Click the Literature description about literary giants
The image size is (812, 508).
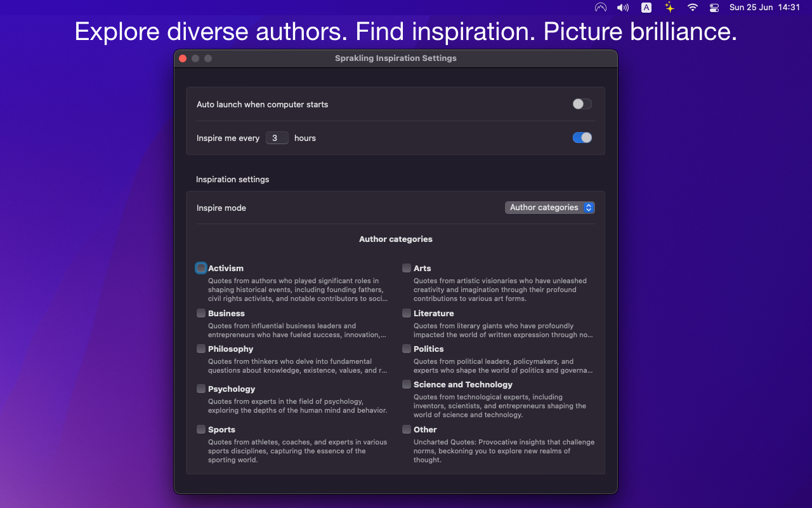[x=503, y=330]
